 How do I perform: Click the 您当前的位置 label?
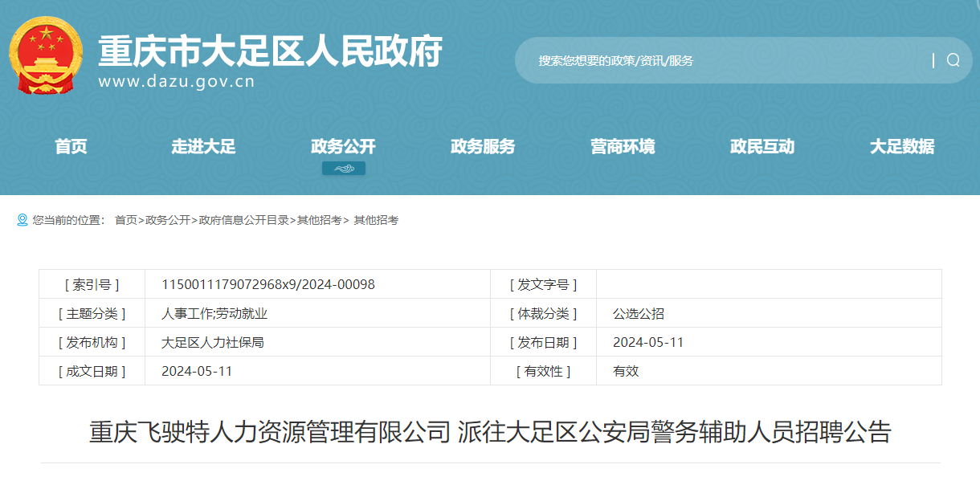(x=68, y=220)
